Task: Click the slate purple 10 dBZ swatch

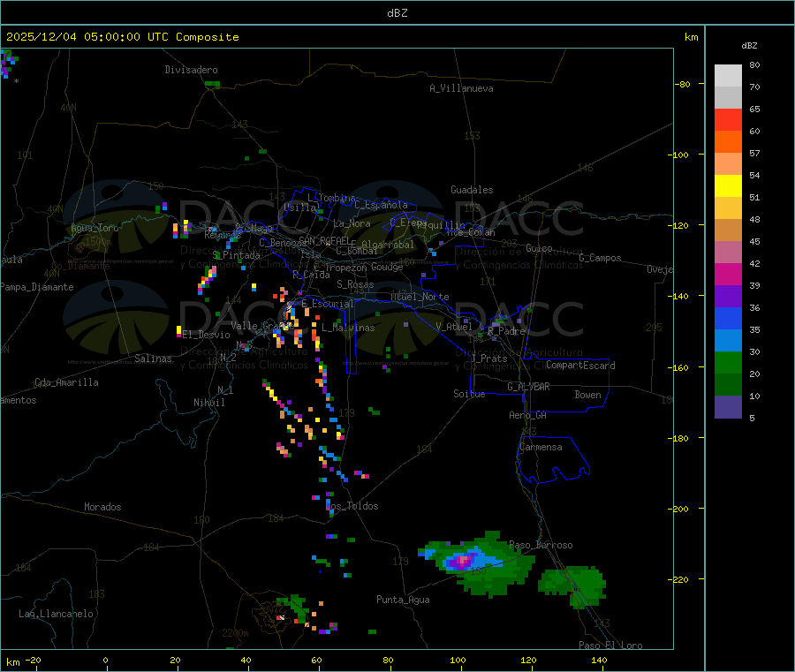Action: point(728,407)
